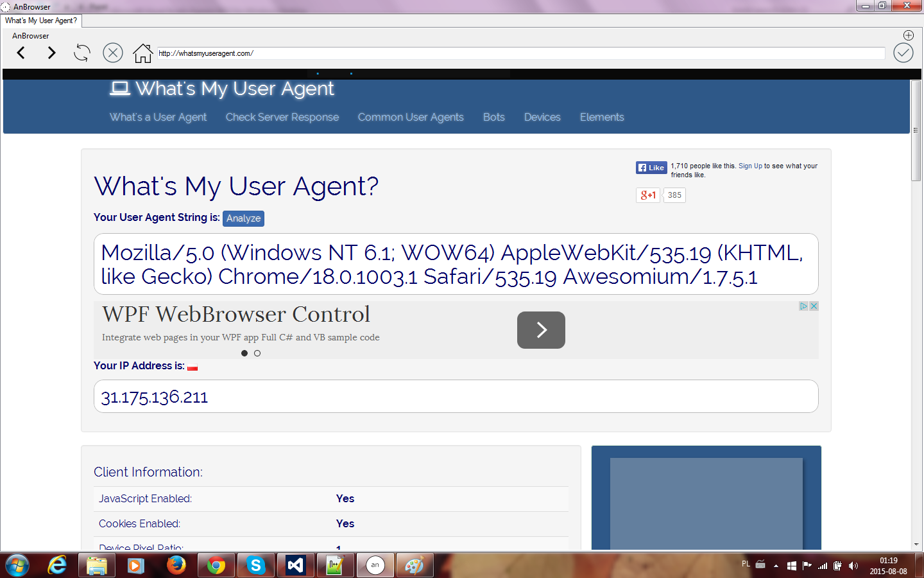924x578 pixels.
Task: Launch Firefox from the taskbar
Action: pyautogui.click(x=176, y=565)
